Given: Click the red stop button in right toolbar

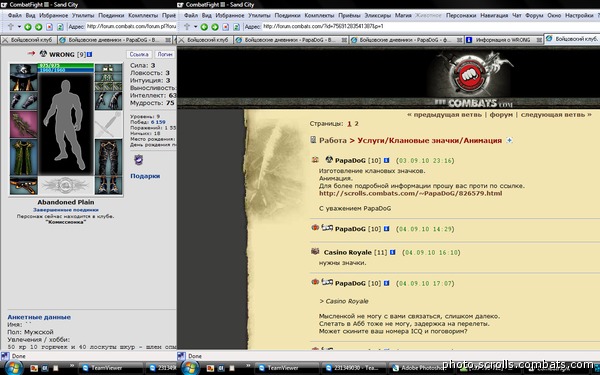Looking at the screenshot, I should 226,27.
